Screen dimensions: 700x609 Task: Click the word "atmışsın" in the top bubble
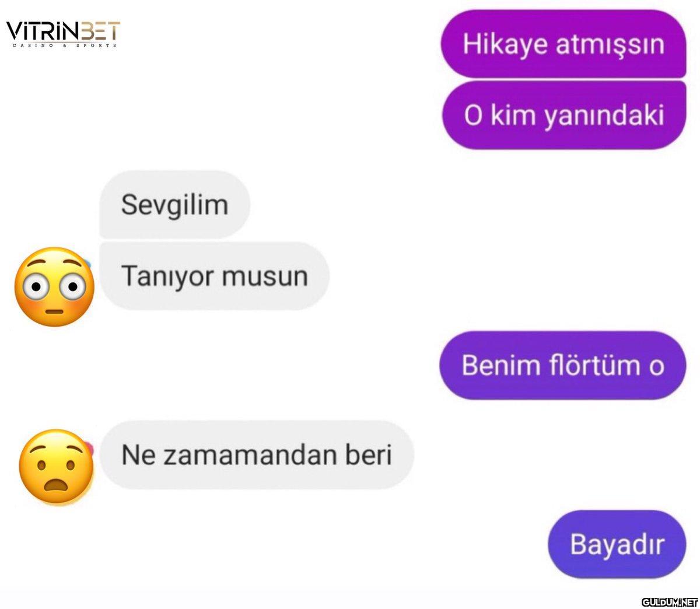610,44
